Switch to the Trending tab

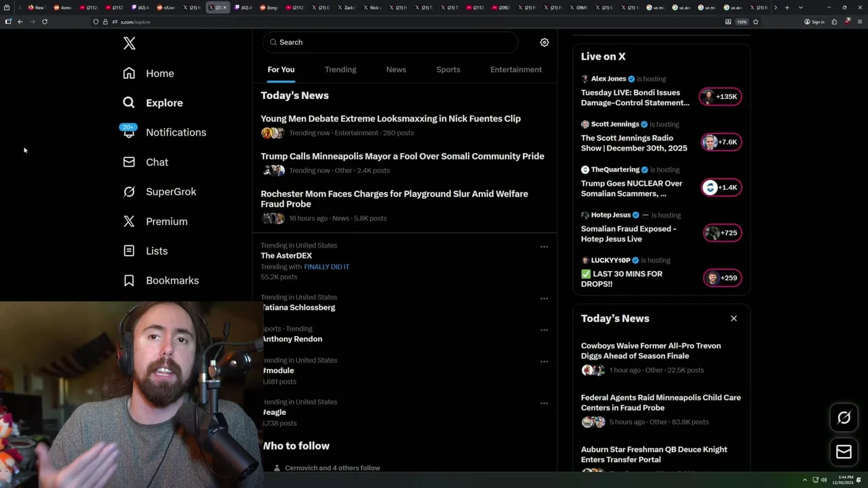pos(340,70)
